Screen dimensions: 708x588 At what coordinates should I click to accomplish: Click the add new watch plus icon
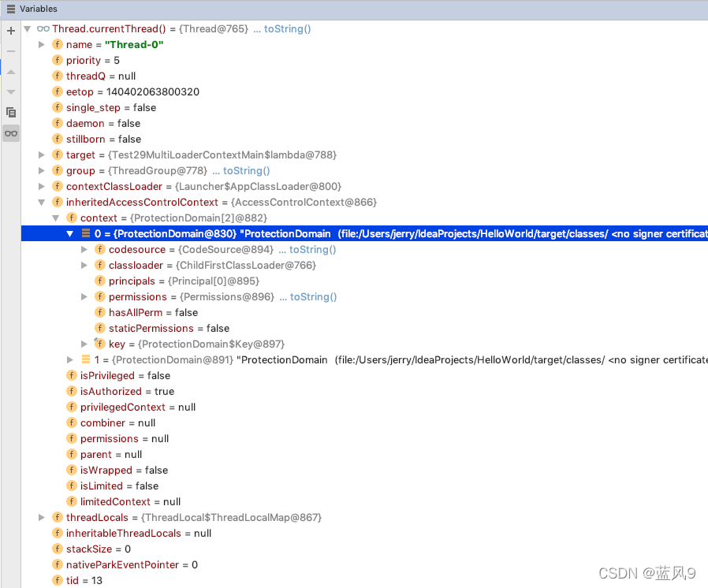pyautogui.click(x=10, y=31)
